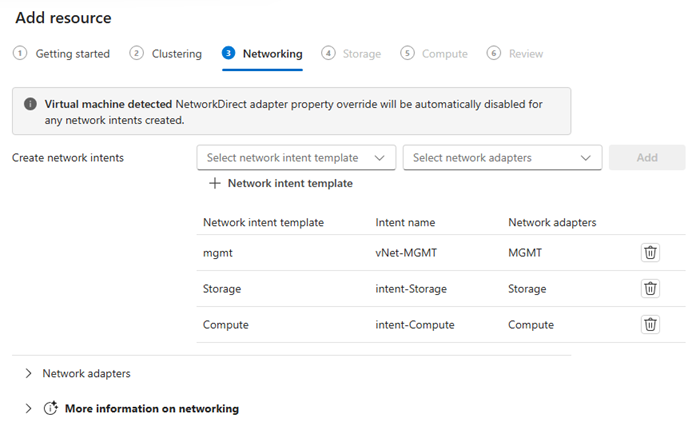Delete the Compute network intent row

(x=650, y=324)
